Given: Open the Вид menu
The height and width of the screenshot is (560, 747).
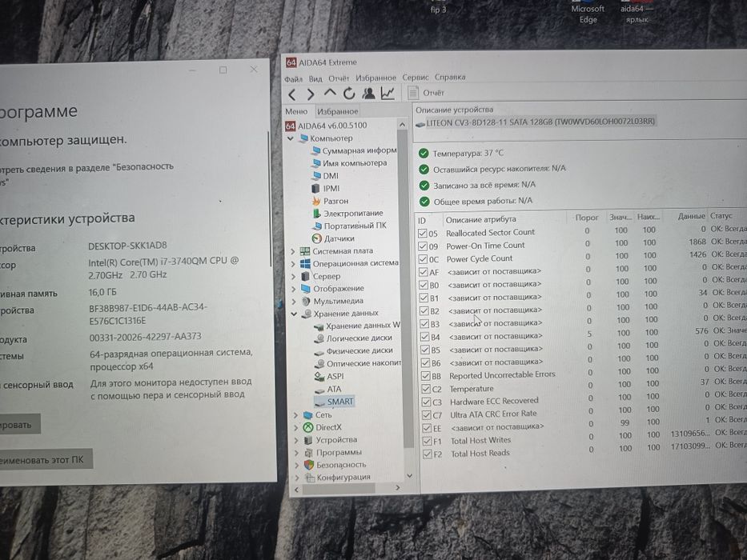Looking at the screenshot, I should pyautogui.click(x=315, y=78).
